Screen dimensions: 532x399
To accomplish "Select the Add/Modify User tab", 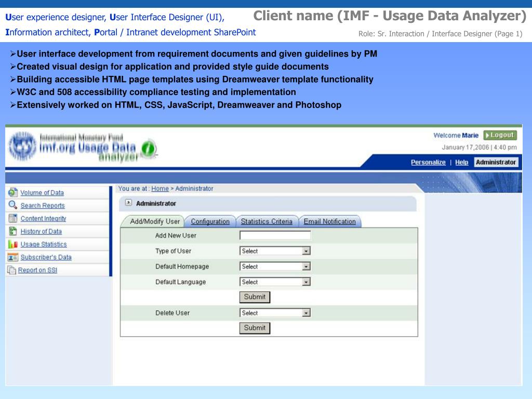I will click(155, 221).
